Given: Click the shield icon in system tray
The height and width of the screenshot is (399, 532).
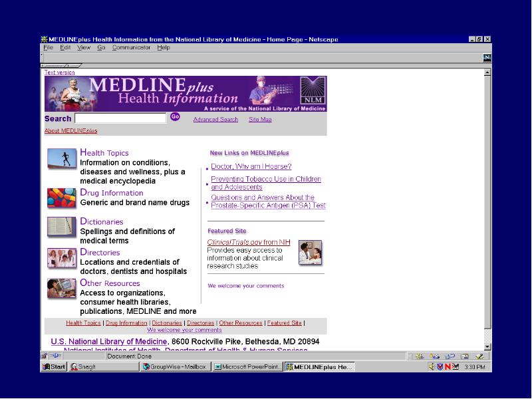Looking at the screenshot, I should pos(440,366).
